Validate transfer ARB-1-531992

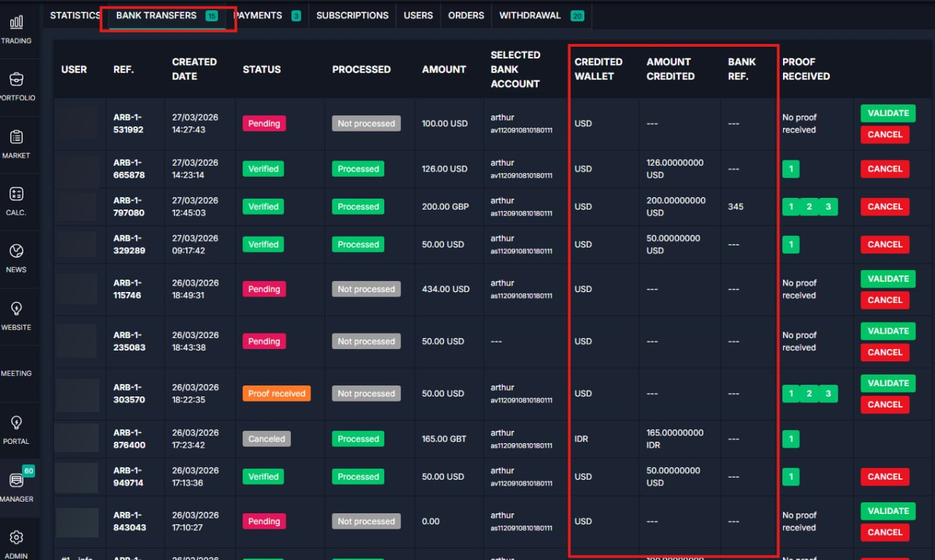point(888,113)
